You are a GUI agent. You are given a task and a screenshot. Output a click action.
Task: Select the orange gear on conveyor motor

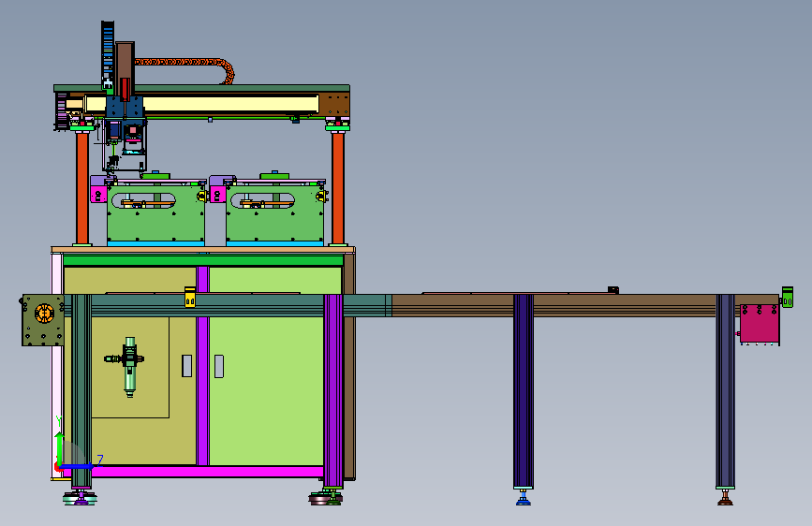click(44, 314)
